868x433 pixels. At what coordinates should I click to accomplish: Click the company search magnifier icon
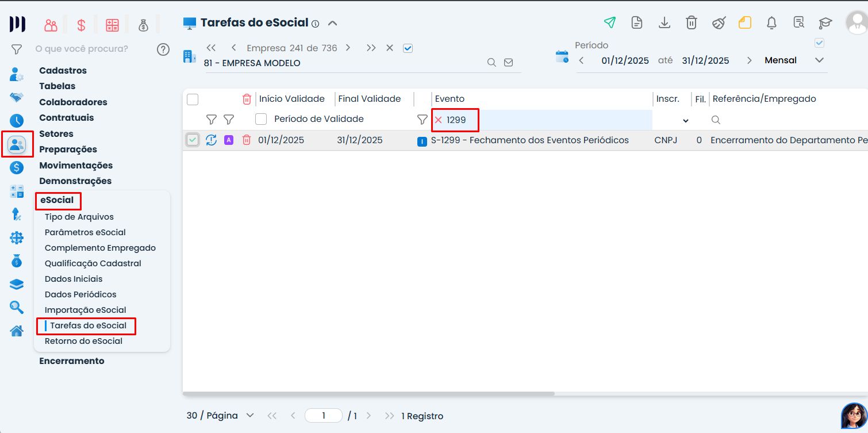491,63
